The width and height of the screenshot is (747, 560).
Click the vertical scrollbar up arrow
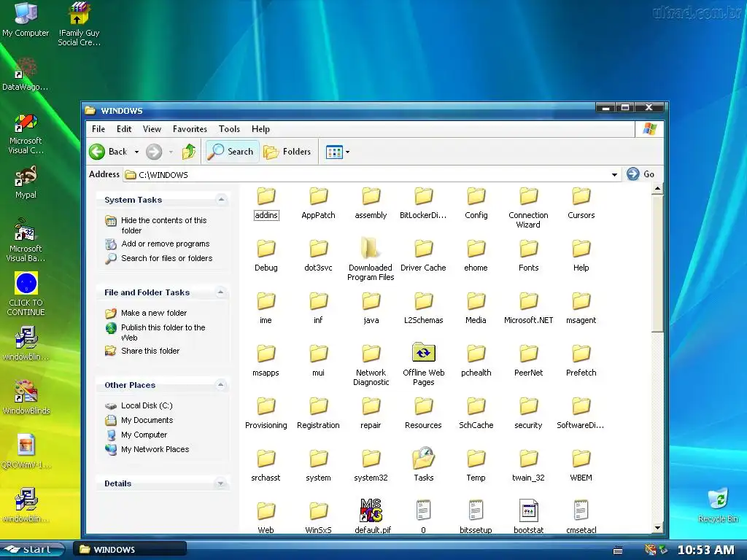[x=657, y=189]
